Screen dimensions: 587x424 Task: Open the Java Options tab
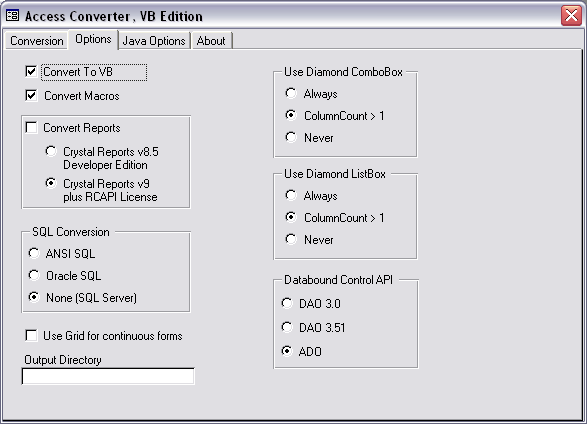click(x=154, y=41)
